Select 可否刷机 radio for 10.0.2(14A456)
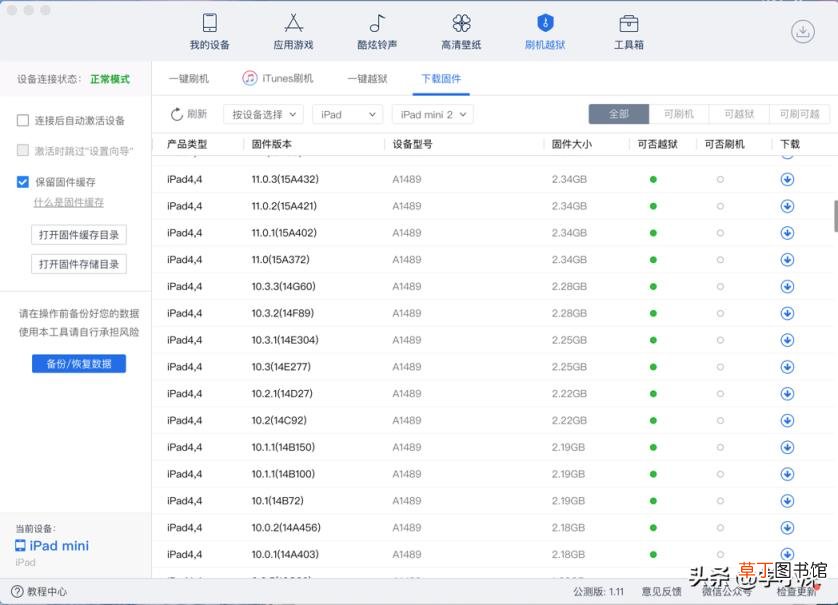This screenshot has width=838, height=605. [720, 528]
